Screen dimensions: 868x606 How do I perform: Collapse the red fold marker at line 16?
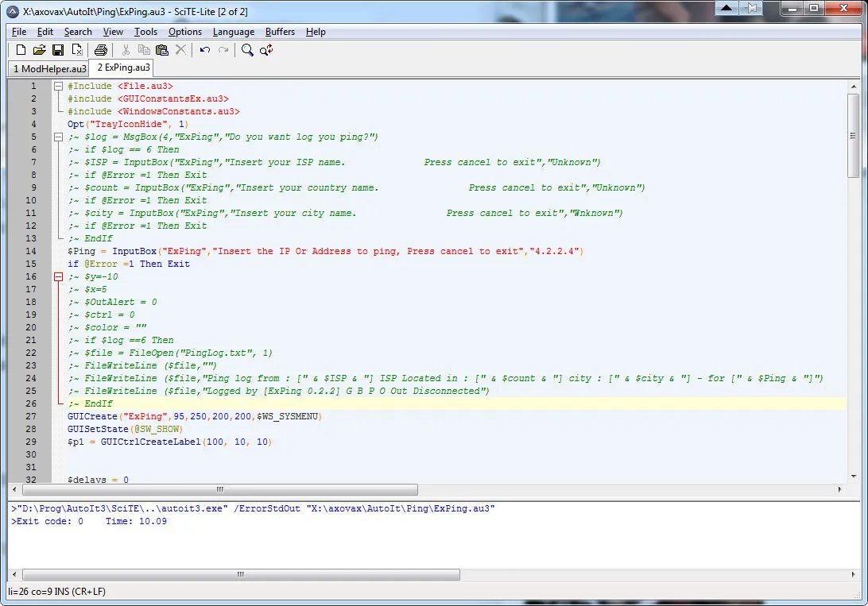tap(58, 277)
